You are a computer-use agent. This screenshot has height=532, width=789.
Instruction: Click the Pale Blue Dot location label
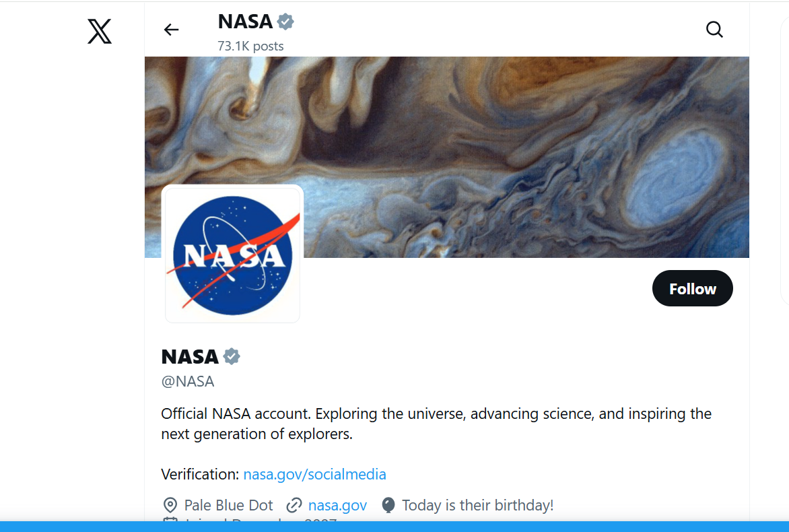[228, 504]
